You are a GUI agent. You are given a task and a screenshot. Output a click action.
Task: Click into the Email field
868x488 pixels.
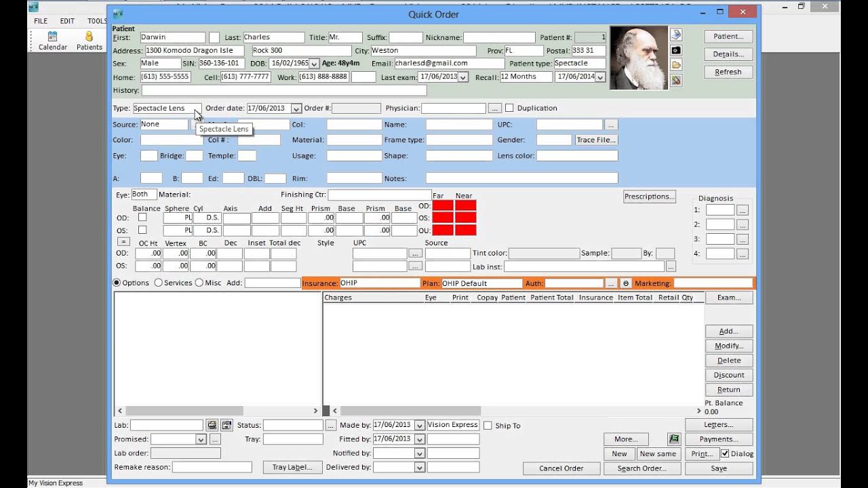[449, 64]
